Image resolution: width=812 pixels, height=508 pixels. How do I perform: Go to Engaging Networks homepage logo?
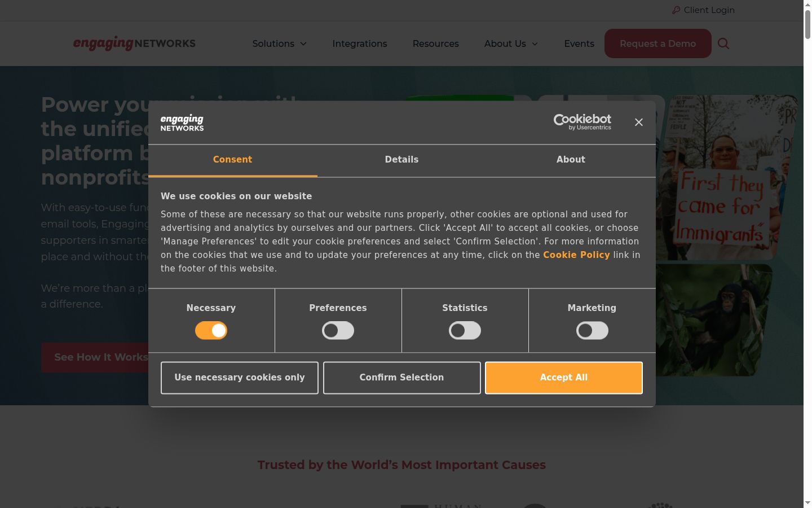(x=134, y=43)
